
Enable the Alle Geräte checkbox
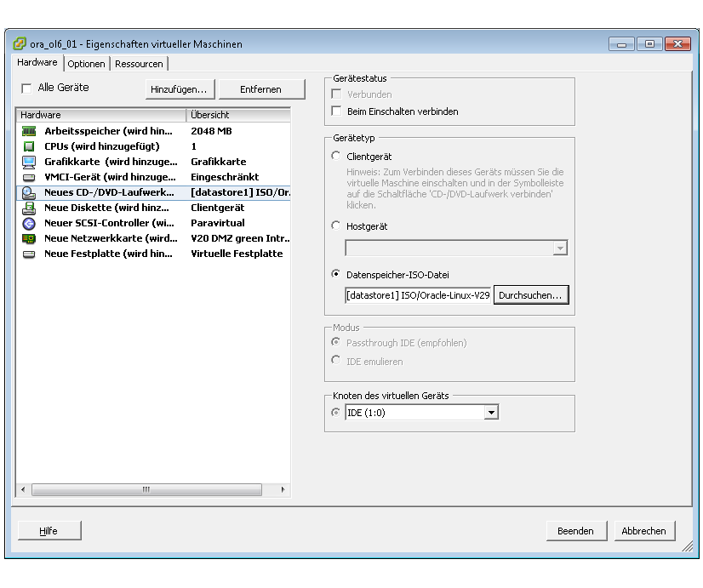pyautogui.click(x=26, y=88)
